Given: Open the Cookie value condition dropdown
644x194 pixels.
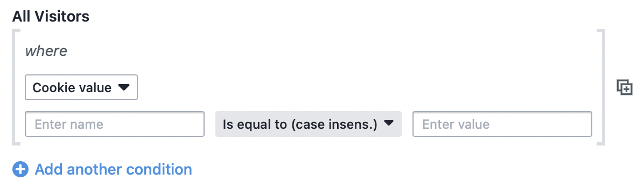Looking at the screenshot, I should point(81,87).
